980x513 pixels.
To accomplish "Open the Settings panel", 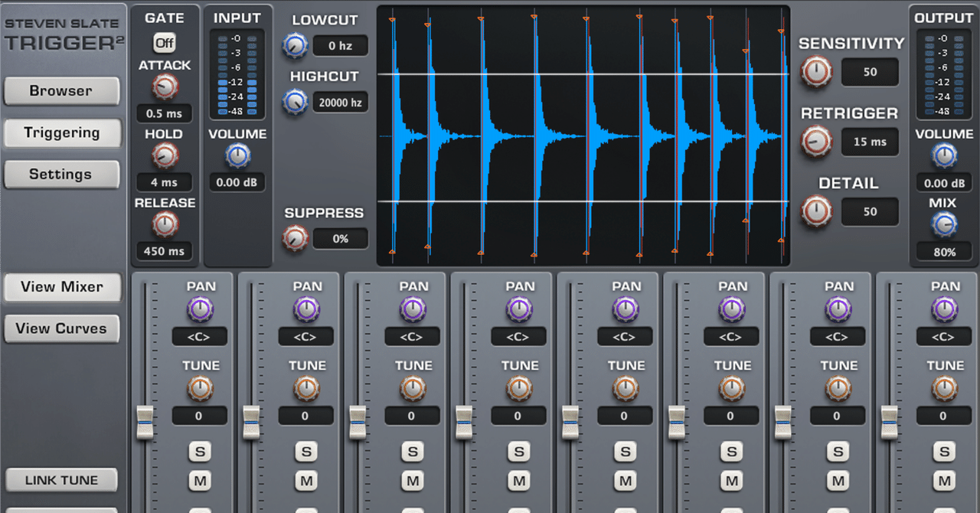I will tap(62, 174).
